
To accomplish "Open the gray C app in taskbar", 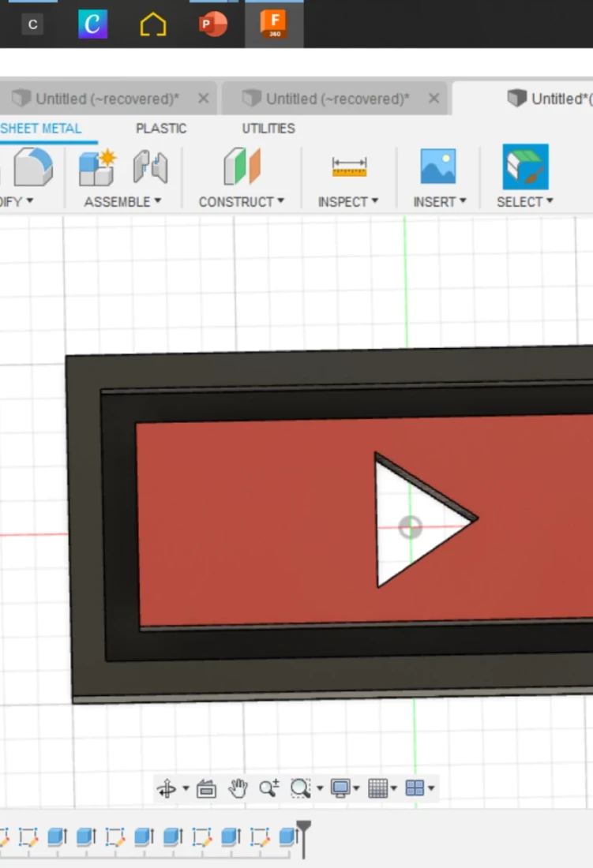I will pos(32,24).
